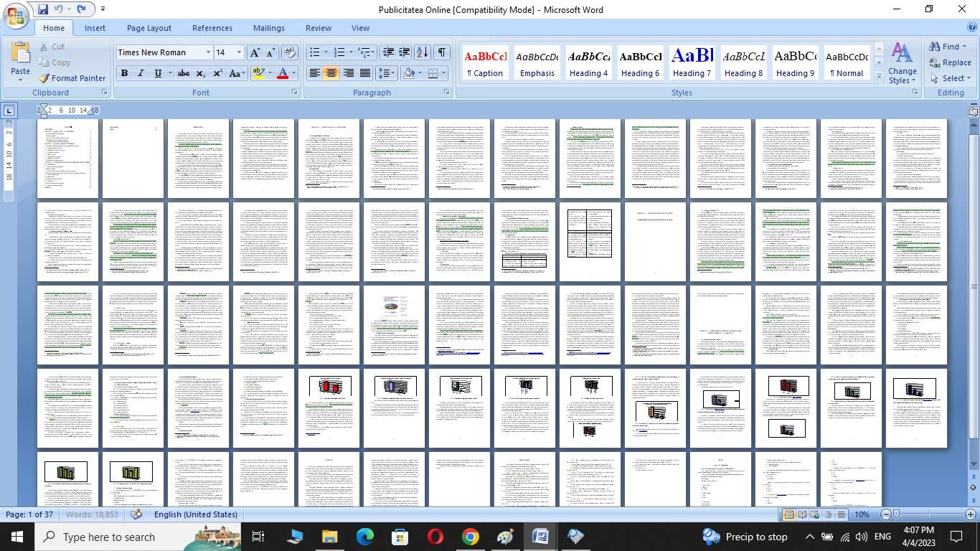Toggle Italic formatting

pos(141,73)
